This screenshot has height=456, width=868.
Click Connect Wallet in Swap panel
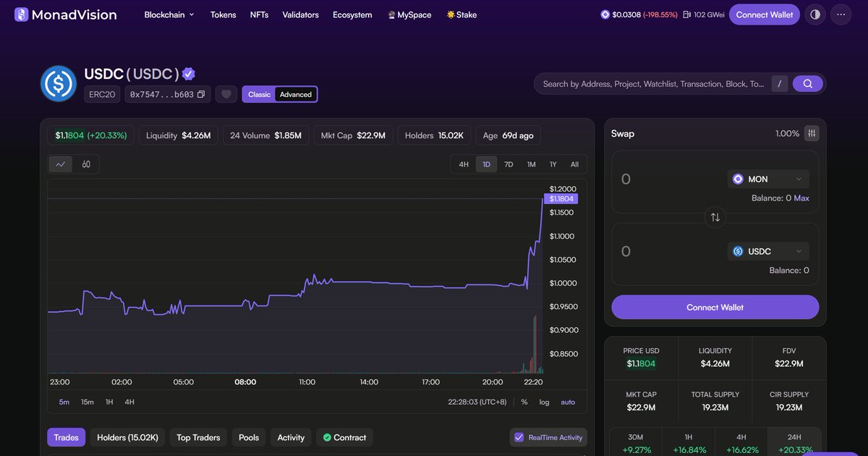click(715, 307)
